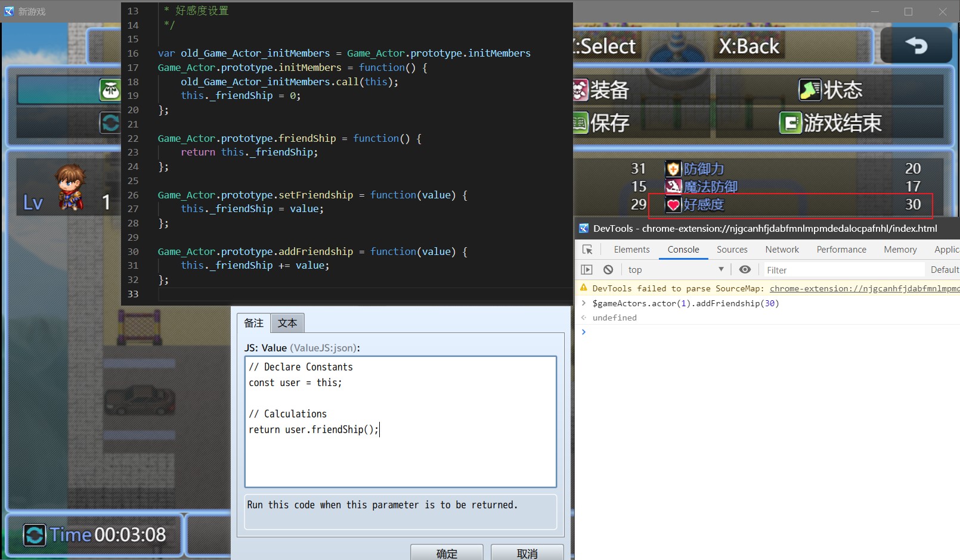The height and width of the screenshot is (560, 960).
Task: Toggle the DevTools console sidebar icon
Action: (587, 270)
